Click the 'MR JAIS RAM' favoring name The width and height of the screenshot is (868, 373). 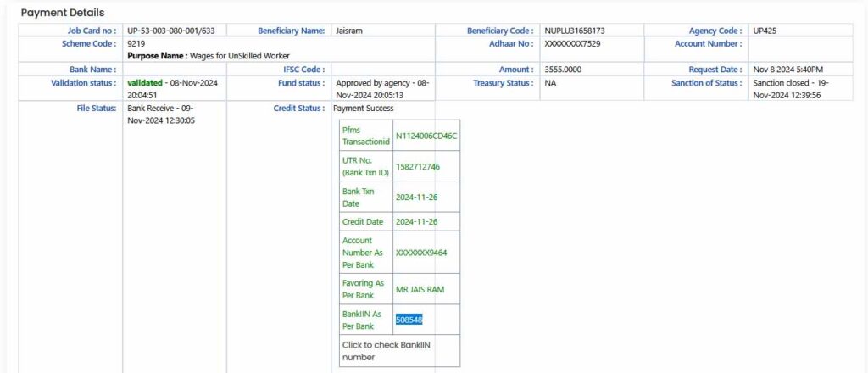tap(420, 289)
